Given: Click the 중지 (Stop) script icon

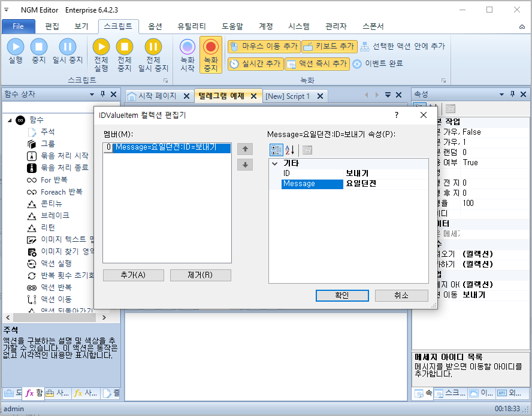Looking at the screenshot, I should pyautogui.click(x=39, y=47).
